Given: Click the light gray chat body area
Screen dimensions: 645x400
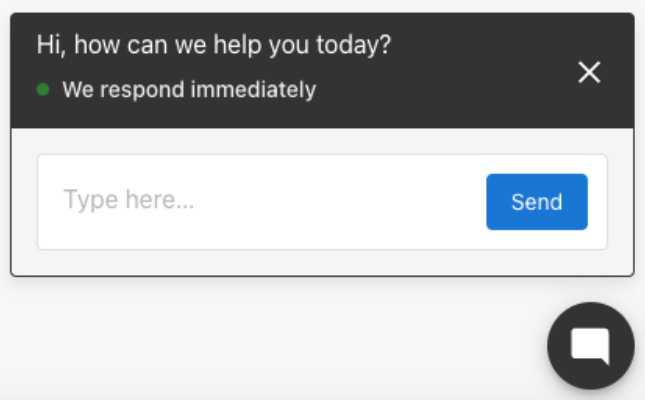Looking at the screenshot, I should click(x=320, y=262).
